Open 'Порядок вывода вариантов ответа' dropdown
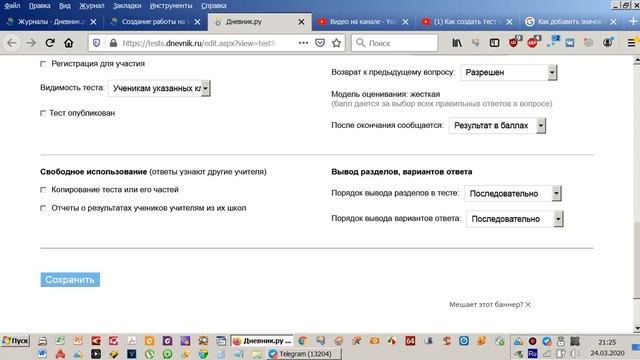Viewport: 640px width, 360px height. 515,219
